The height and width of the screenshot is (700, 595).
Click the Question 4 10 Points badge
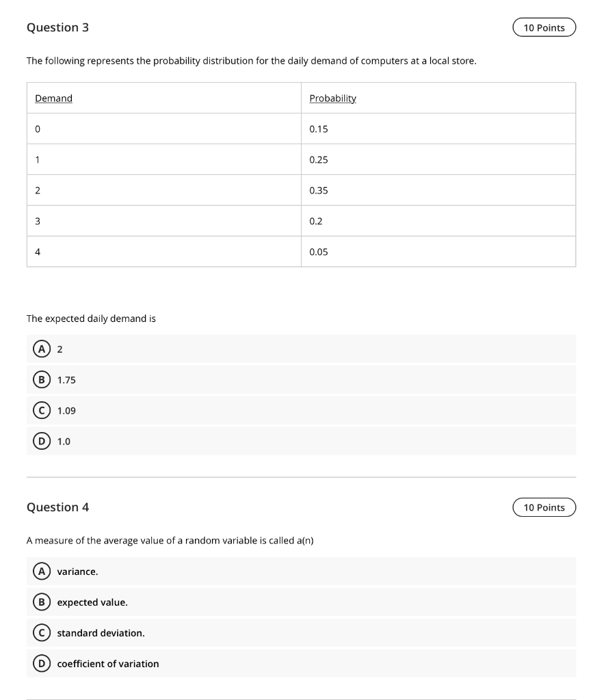click(544, 508)
